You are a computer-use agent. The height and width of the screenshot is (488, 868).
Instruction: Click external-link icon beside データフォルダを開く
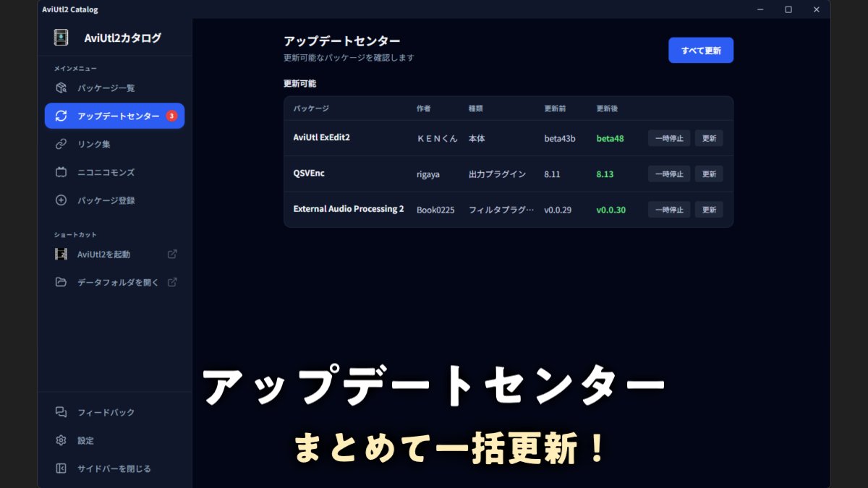pyautogui.click(x=172, y=282)
